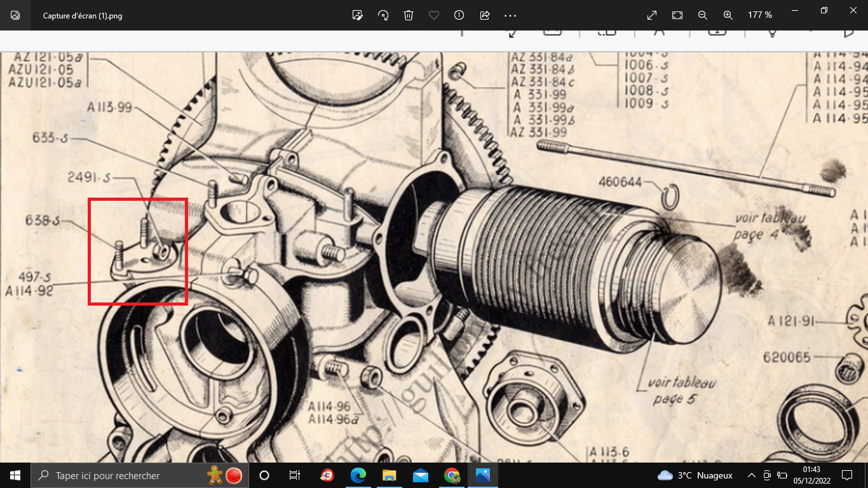Open the Edit image tool
Screen dimensions: 868x488
(x=358, y=15)
